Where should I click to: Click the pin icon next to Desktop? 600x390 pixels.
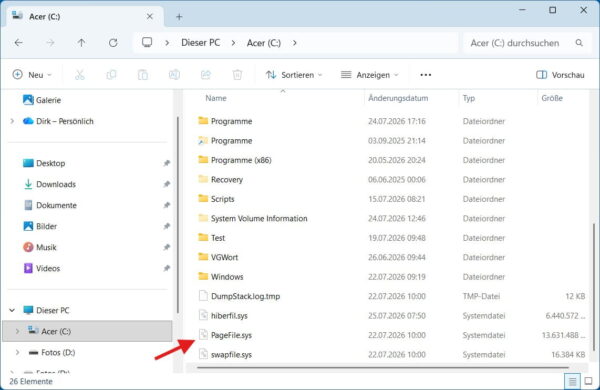click(x=166, y=163)
